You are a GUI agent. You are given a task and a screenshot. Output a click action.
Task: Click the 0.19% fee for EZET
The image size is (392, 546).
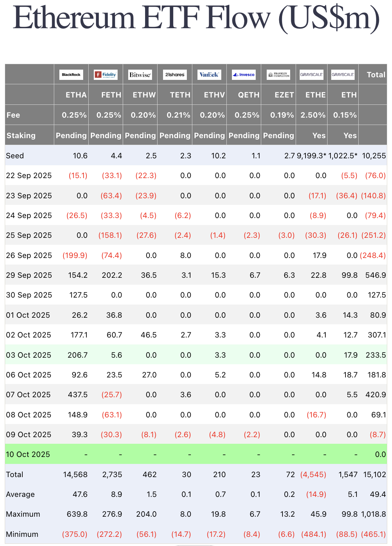(x=282, y=115)
